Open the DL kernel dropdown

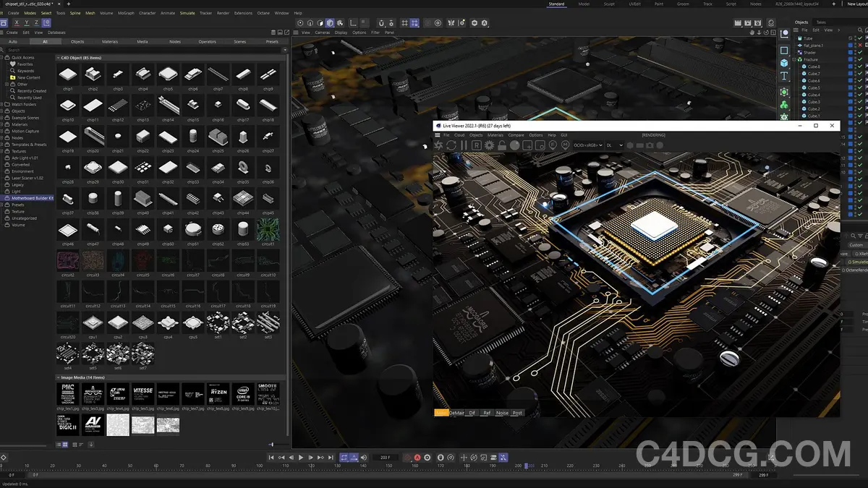[614, 145]
